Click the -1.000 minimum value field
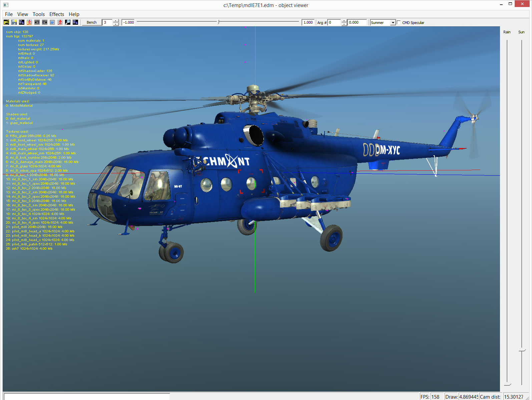532x400 pixels. click(128, 23)
